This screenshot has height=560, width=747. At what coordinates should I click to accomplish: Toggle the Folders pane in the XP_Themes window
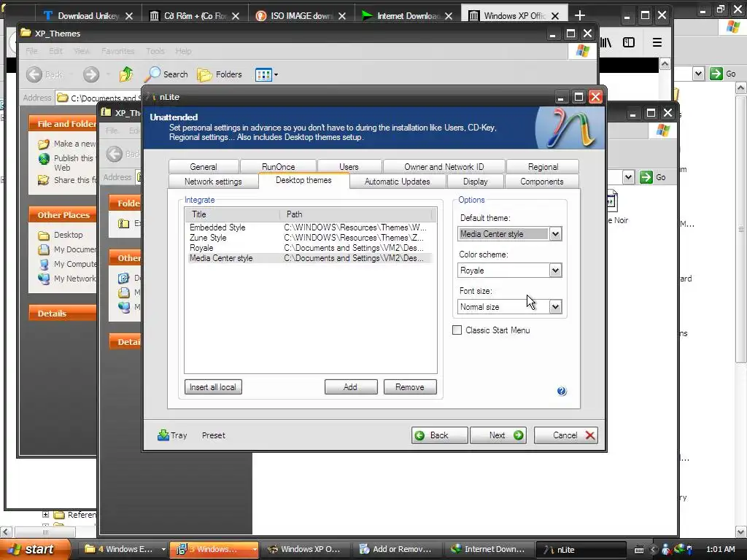coord(220,74)
